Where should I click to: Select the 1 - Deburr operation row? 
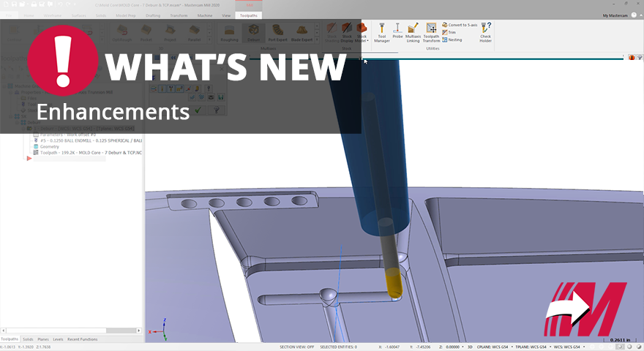pos(81,129)
